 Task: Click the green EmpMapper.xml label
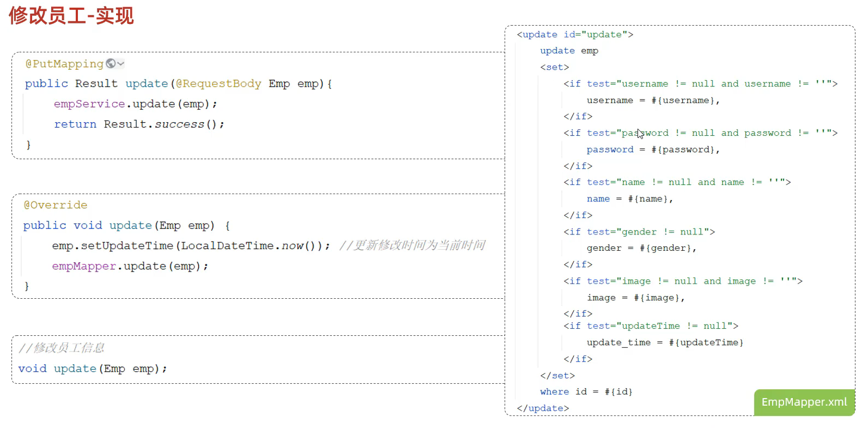pos(804,402)
